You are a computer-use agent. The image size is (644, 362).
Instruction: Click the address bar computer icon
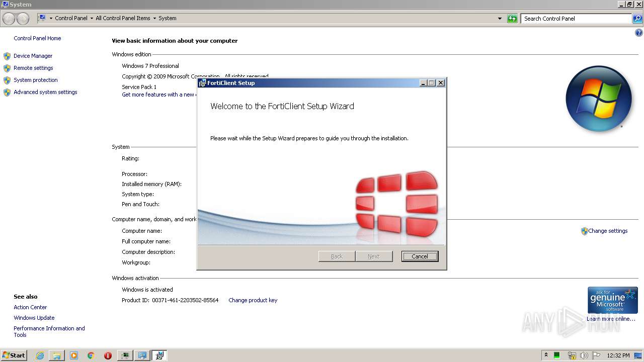pyautogui.click(x=42, y=18)
